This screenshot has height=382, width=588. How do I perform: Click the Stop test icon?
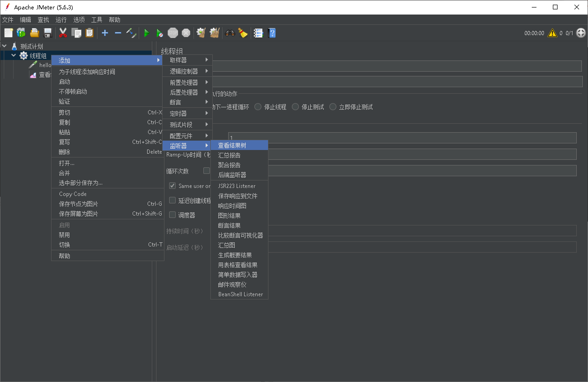click(x=173, y=33)
